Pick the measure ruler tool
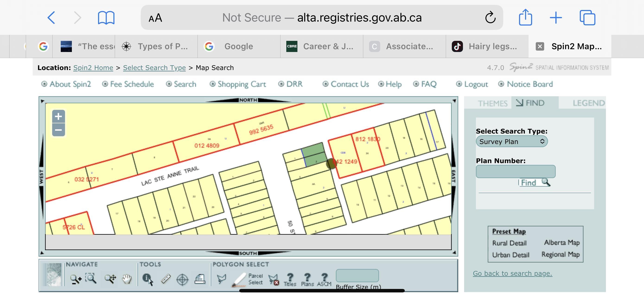Viewport: 644px width, 298px height. click(x=166, y=279)
